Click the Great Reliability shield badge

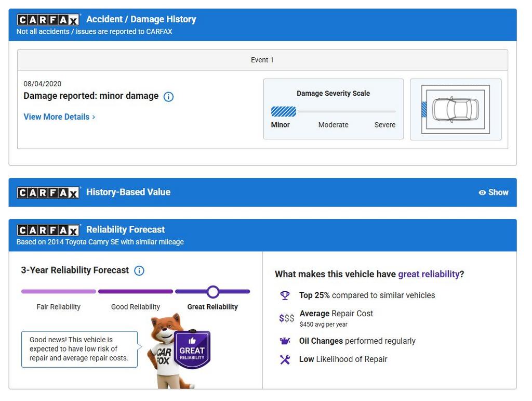click(x=192, y=350)
